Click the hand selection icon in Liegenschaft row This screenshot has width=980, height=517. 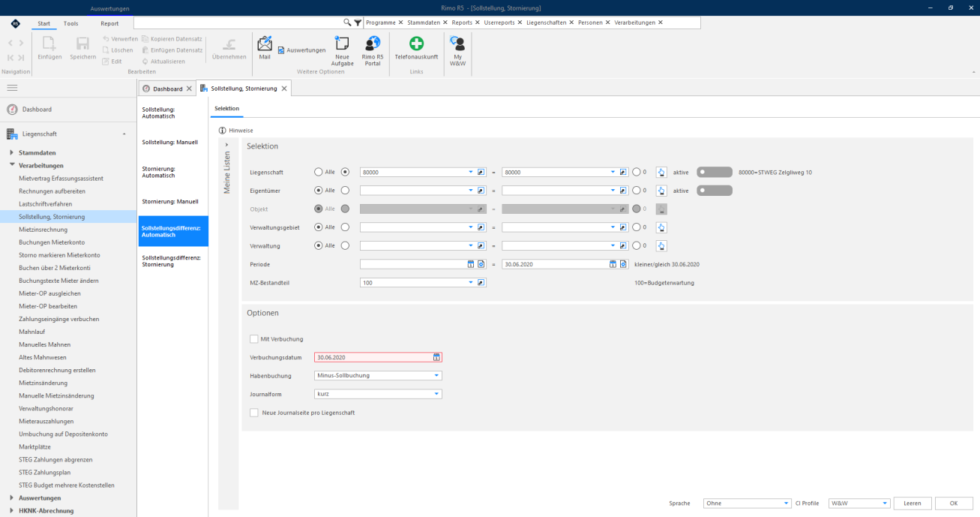661,172
